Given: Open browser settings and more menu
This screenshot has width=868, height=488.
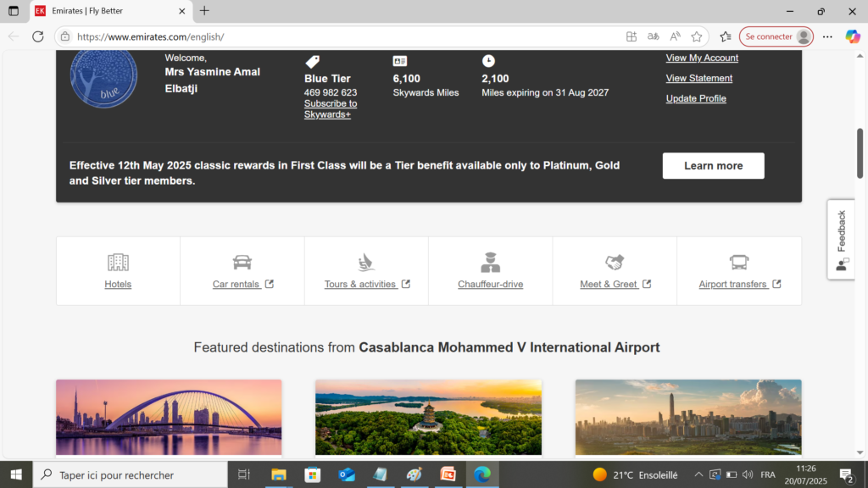Looking at the screenshot, I should (x=827, y=36).
